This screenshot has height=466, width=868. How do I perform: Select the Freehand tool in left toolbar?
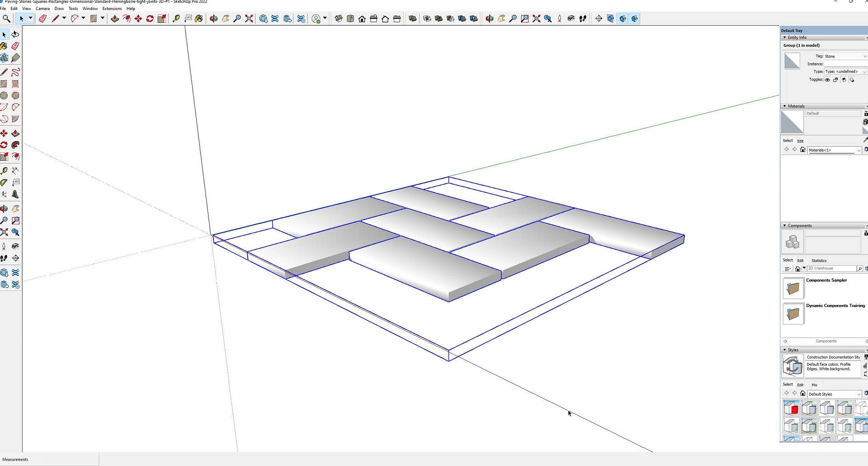point(15,72)
